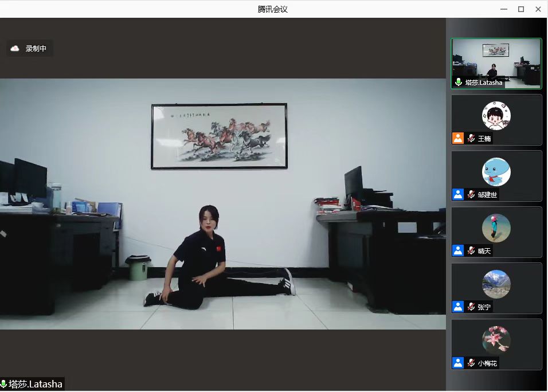Click 张宁's muted microphone icon
548x392 pixels.
(x=471, y=307)
